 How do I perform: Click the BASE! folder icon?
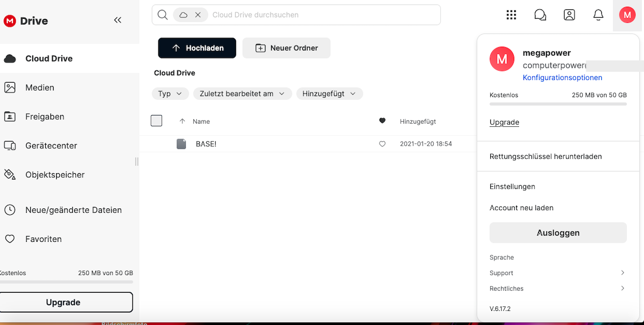click(181, 144)
